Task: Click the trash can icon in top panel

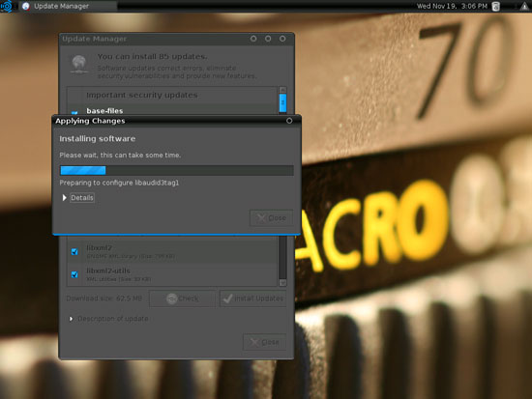Action: tap(495, 6)
